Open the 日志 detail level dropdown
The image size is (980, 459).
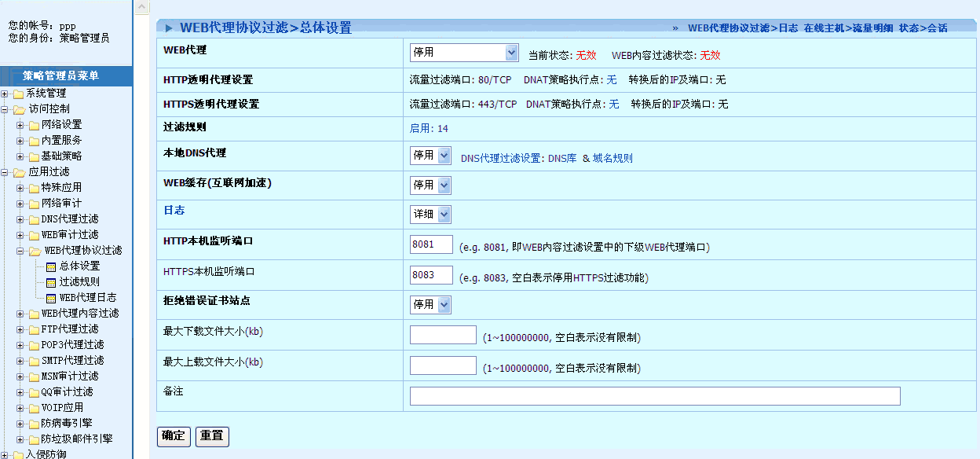(x=430, y=215)
